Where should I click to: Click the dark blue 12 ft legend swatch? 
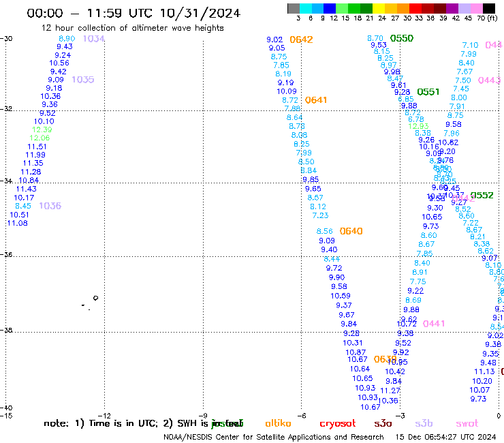click(330, 9)
